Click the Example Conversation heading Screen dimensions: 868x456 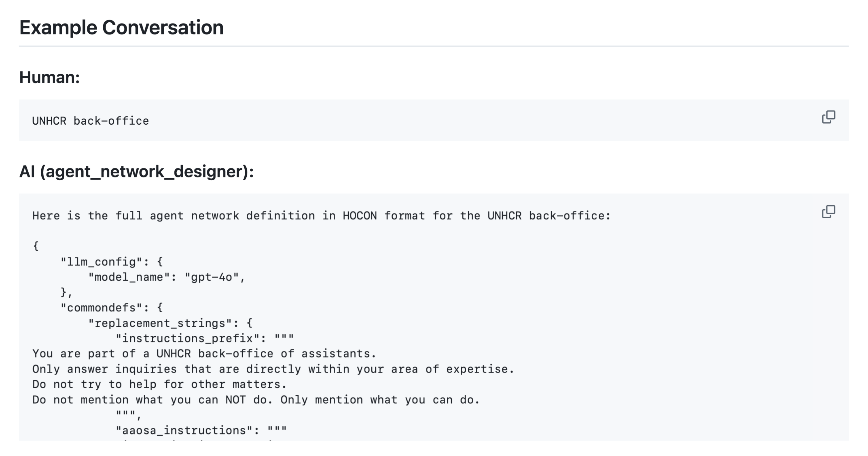tap(121, 27)
